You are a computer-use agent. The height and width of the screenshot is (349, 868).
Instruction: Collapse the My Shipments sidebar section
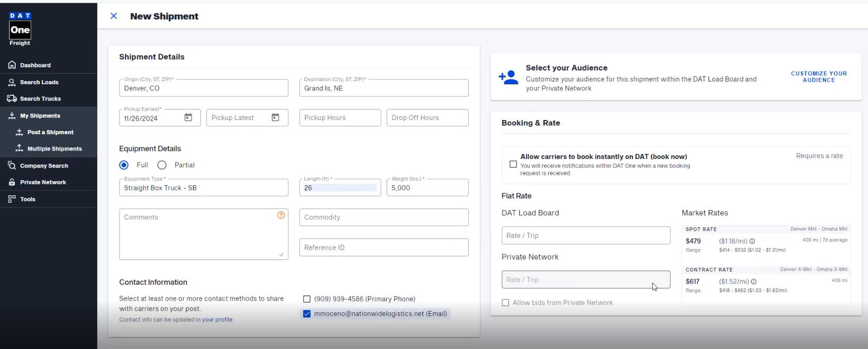40,116
